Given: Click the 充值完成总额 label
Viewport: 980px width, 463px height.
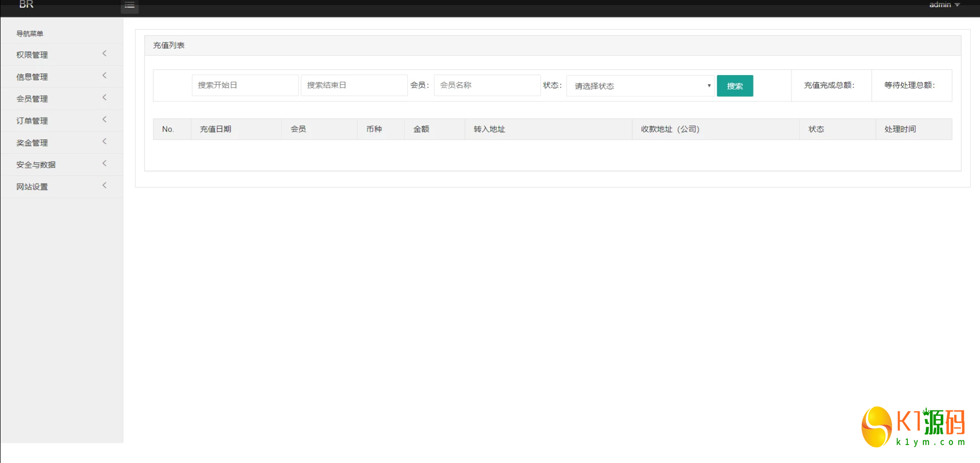Looking at the screenshot, I should pyautogui.click(x=829, y=85).
